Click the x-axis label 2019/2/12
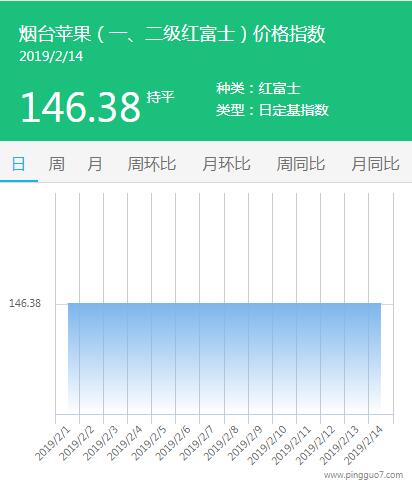 315,446
